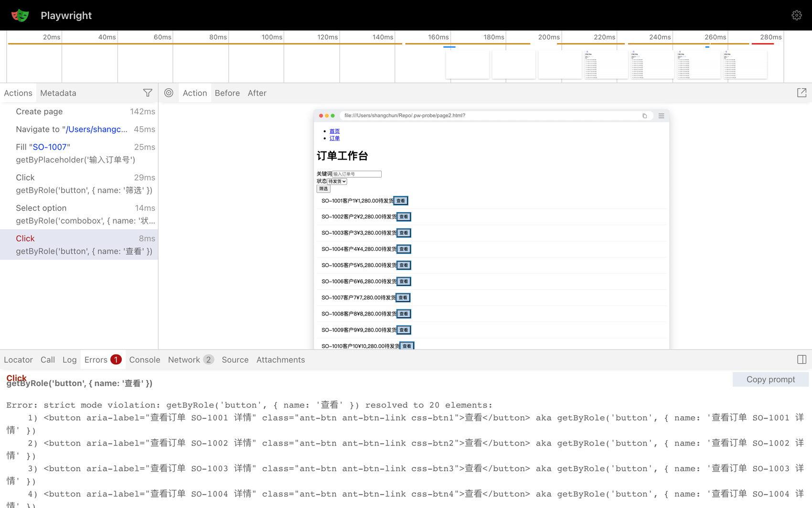Click 查看 for order SO-1001
The width and height of the screenshot is (812, 508).
[401, 201]
